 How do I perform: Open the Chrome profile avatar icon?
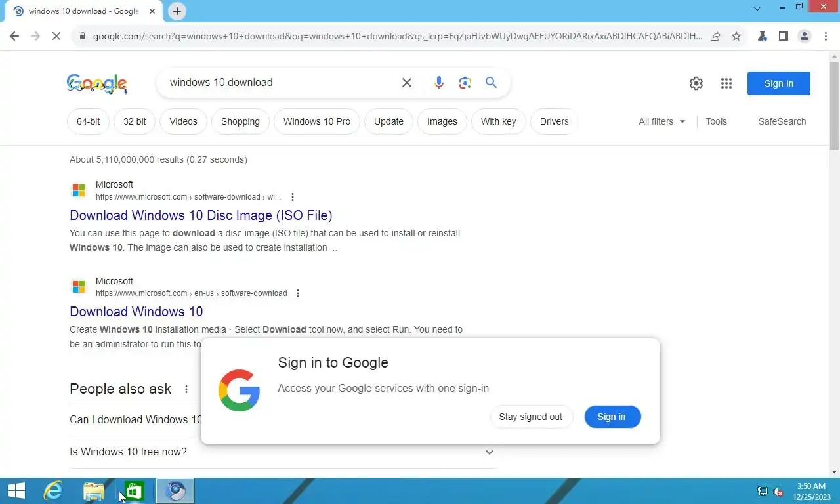tap(804, 37)
